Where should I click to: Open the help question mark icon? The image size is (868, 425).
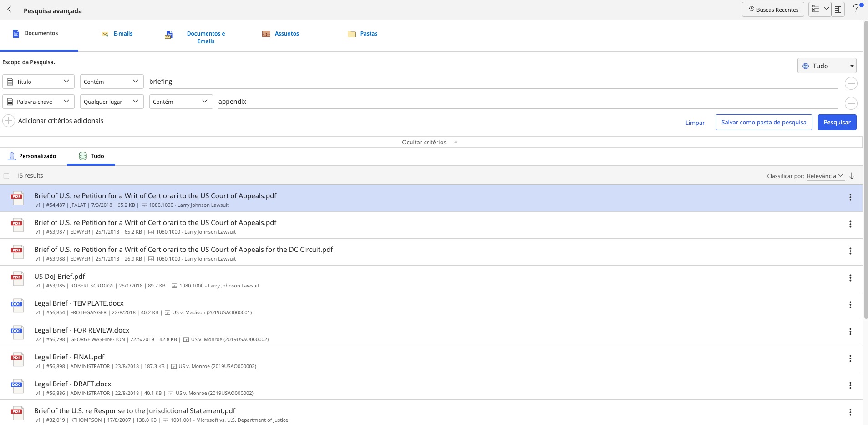(x=856, y=9)
